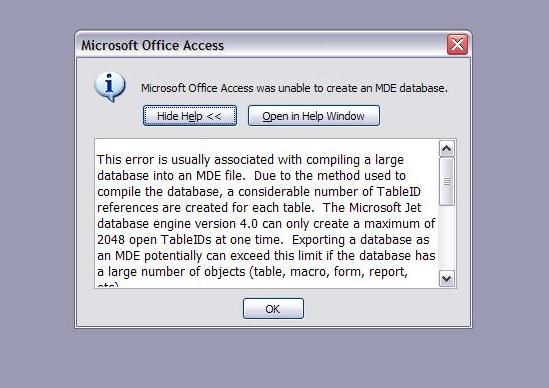
Task: Open in Help Window button
Action: (314, 116)
